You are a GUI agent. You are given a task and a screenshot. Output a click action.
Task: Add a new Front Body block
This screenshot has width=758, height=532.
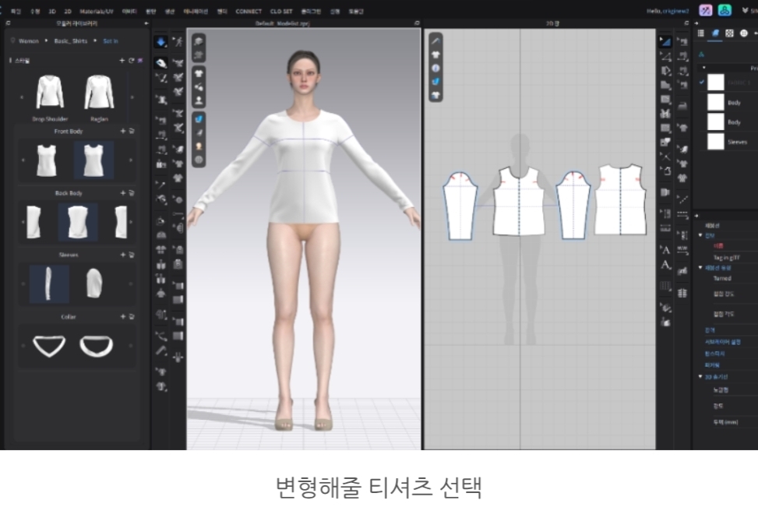click(122, 131)
